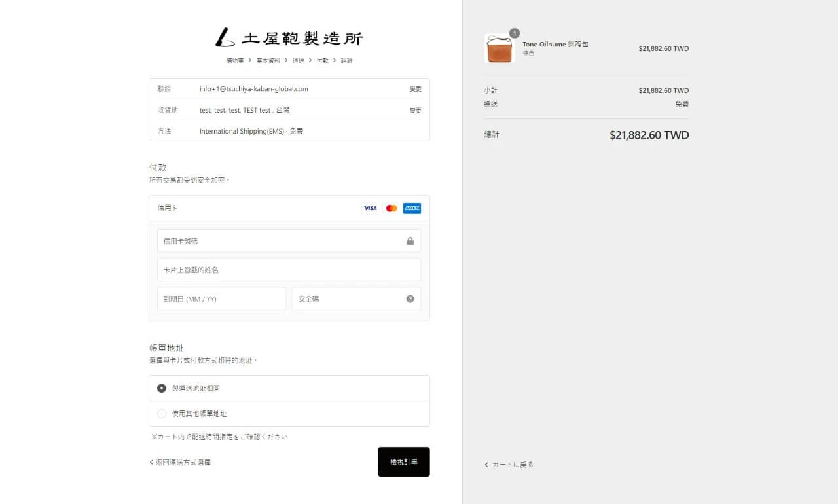Select 使用其他帳單地址 billing address option
Screen dimensions: 838x504
(289, 414)
